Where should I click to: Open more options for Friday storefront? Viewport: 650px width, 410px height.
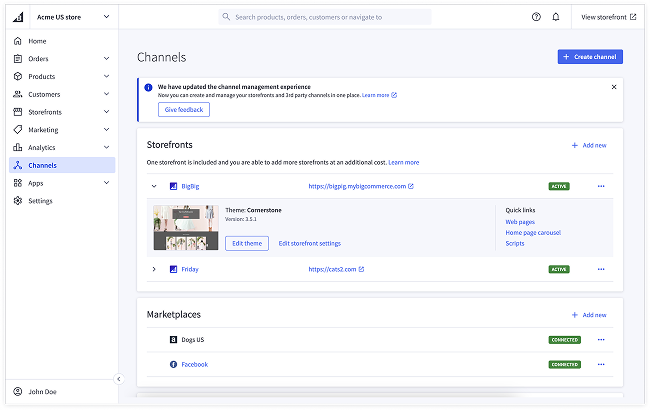601,269
